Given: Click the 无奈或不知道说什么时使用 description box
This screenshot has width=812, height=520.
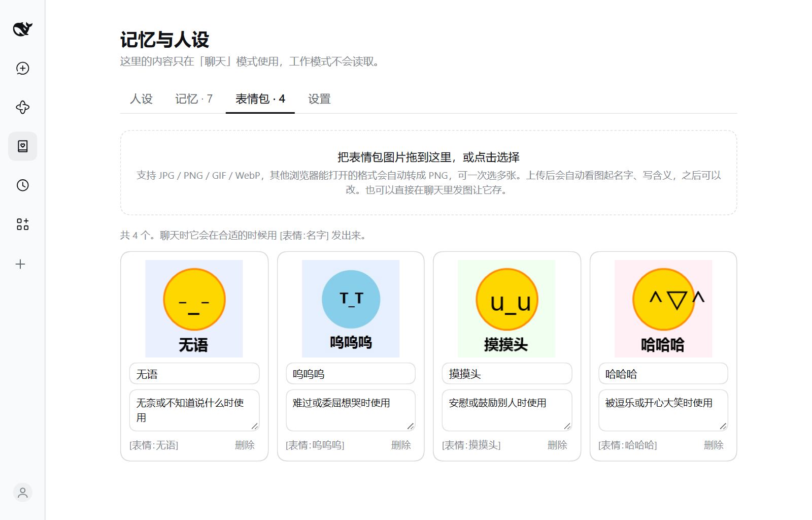Looking at the screenshot, I should pyautogui.click(x=194, y=410).
